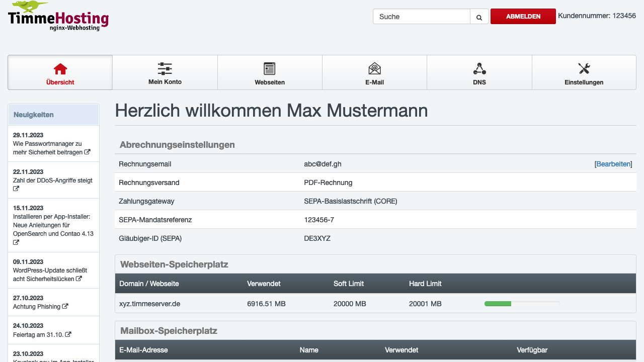The width and height of the screenshot is (644, 362).
Task: Click the storage usage progress bar for xyz.timmeserver.de
Action: click(522, 304)
